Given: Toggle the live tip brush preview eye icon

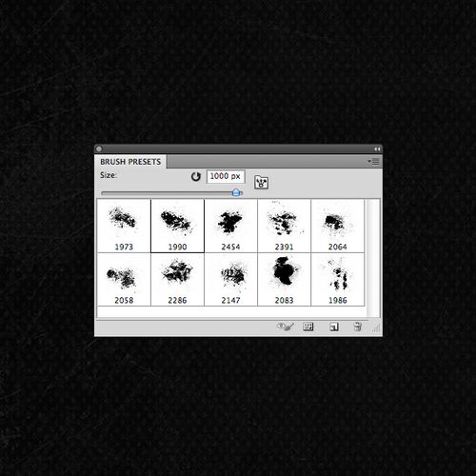Looking at the screenshot, I should click(x=286, y=327).
